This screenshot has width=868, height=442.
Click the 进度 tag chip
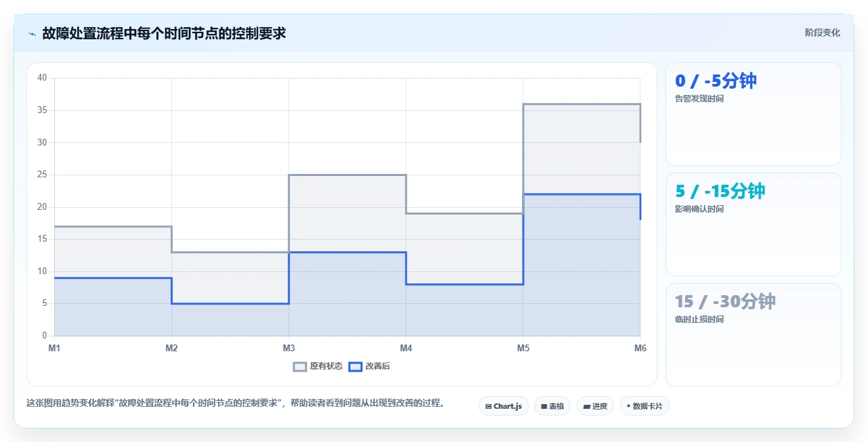tap(595, 406)
